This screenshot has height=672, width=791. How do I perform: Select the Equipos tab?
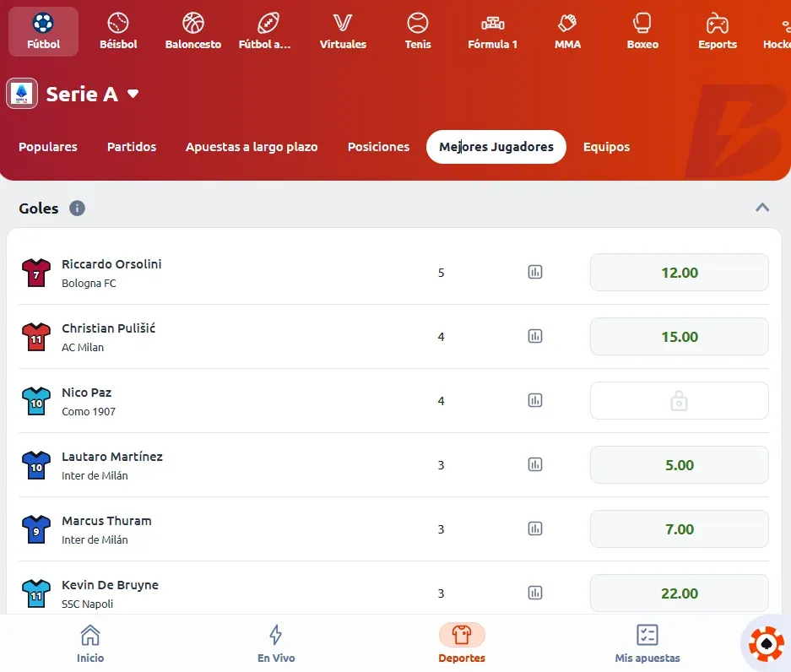606,147
